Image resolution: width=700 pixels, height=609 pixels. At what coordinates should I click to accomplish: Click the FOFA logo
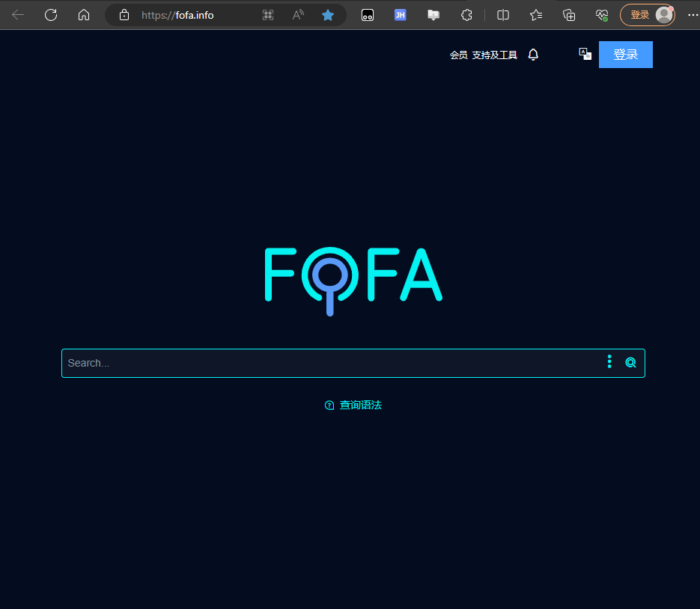[353, 281]
